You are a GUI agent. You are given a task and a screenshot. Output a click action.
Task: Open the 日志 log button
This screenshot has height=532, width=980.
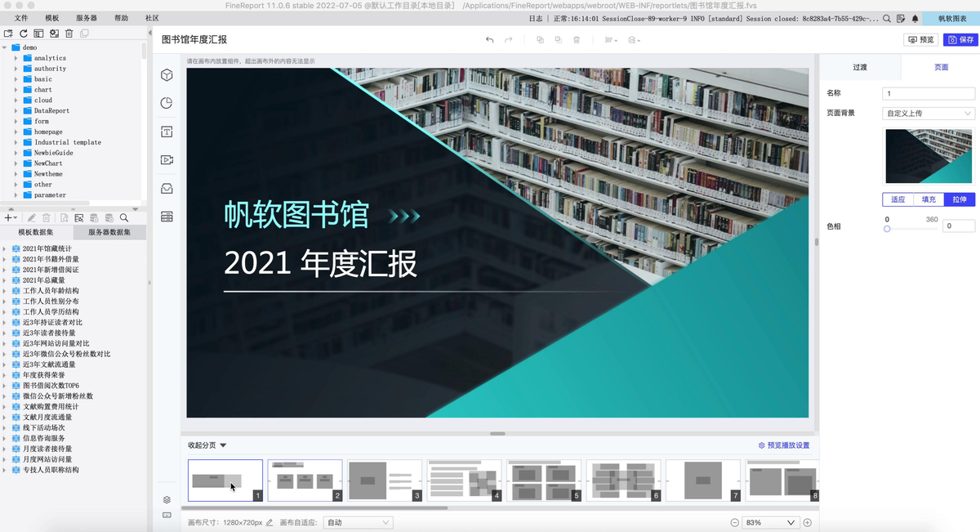(535, 18)
